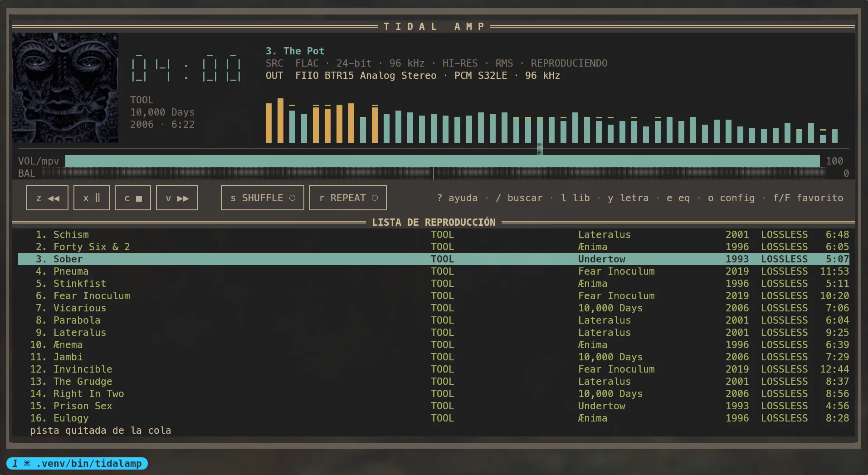Click the Undertow album in Sober row
Image resolution: width=868 pixels, height=475 pixels.
click(602, 259)
